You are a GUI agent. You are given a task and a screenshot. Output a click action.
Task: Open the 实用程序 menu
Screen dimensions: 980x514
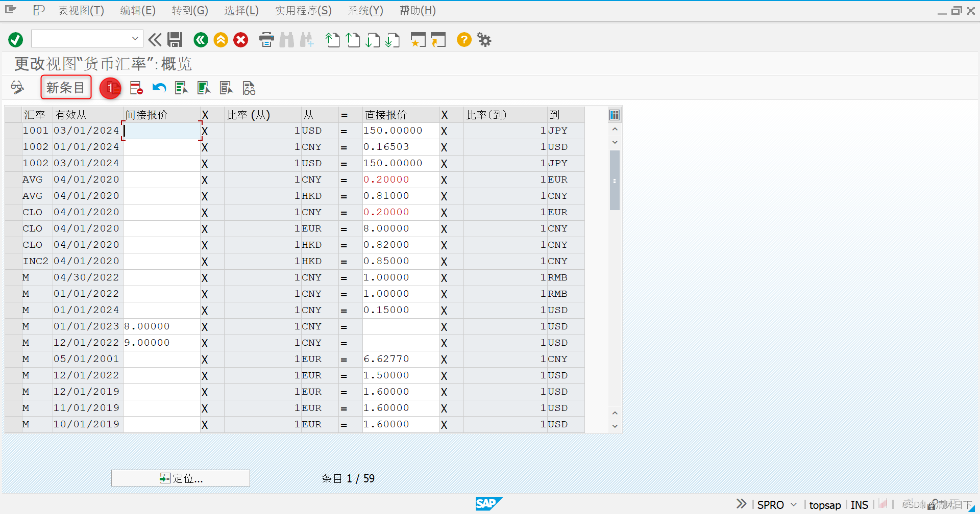[303, 10]
